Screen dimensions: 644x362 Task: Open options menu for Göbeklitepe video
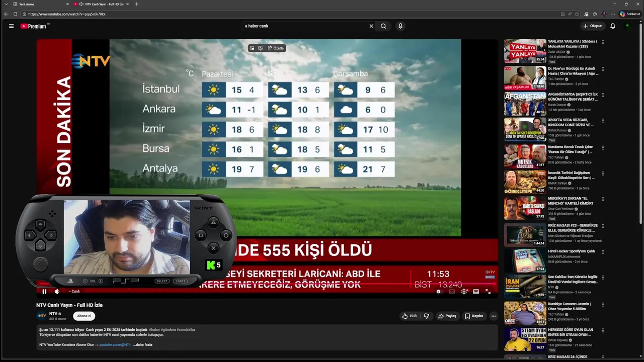click(603, 173)
